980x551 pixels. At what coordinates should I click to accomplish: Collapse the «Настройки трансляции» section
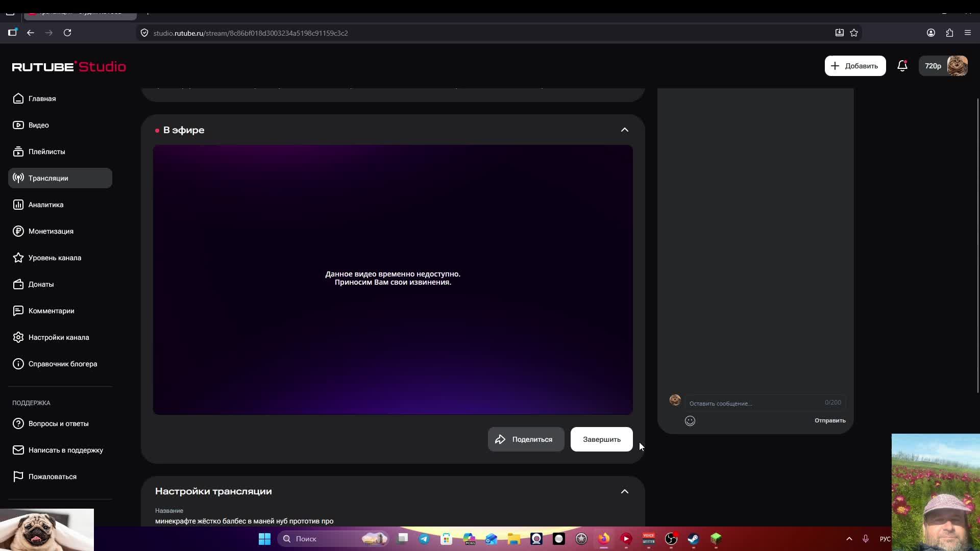[x=624, y=491]
